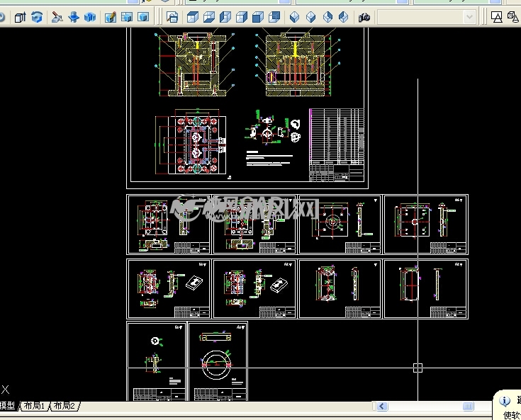
Task: Click the technical notes text block
Action: 269,159
